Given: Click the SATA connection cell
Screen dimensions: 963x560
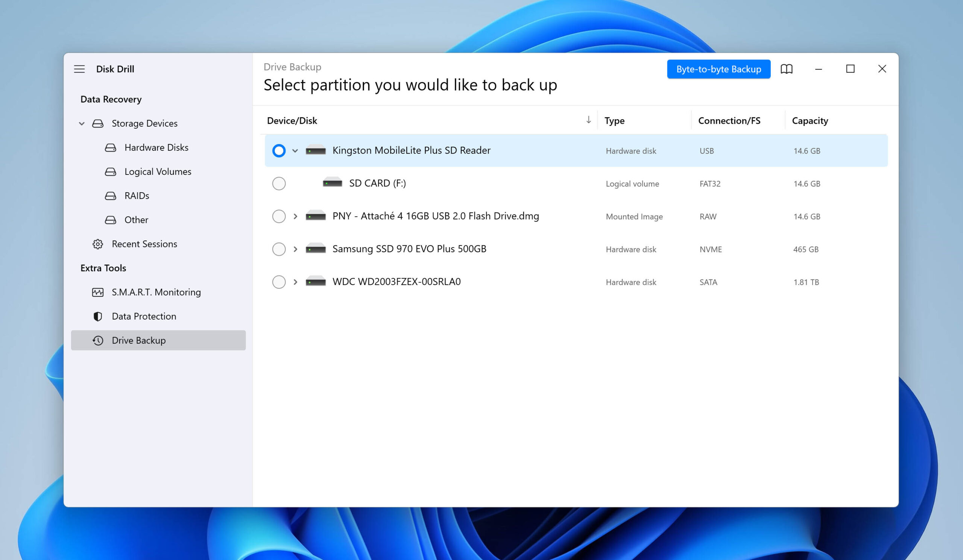Looking at the screenshot, I should pyautogui.click(x=708, y=282).
